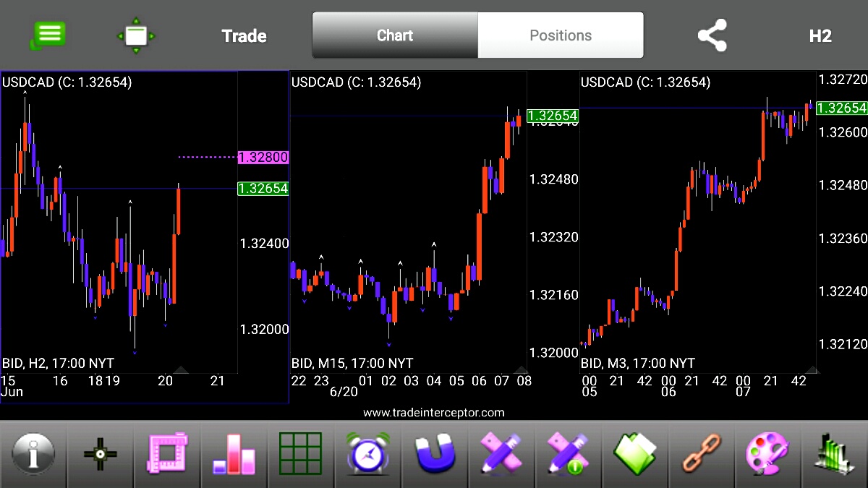Click the Jun date label on H2 chart
This screenshot has height=488, width=868.
[x=11, y=392]
